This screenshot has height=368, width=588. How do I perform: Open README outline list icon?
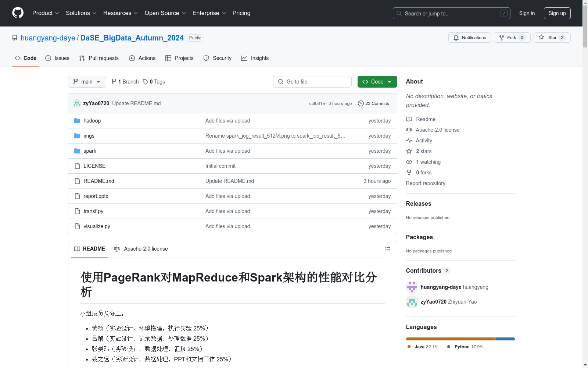pyautogui.click(x=387, y=249)
